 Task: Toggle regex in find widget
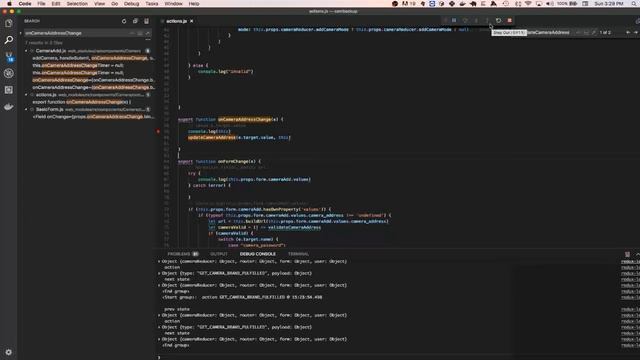(x=594, y=32)
